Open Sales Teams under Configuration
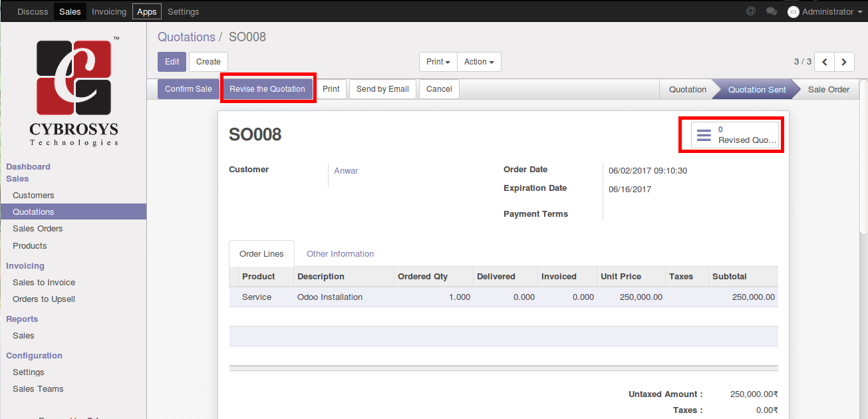The image size is (868, 419). pyautogui.click(x=38, y=389)
